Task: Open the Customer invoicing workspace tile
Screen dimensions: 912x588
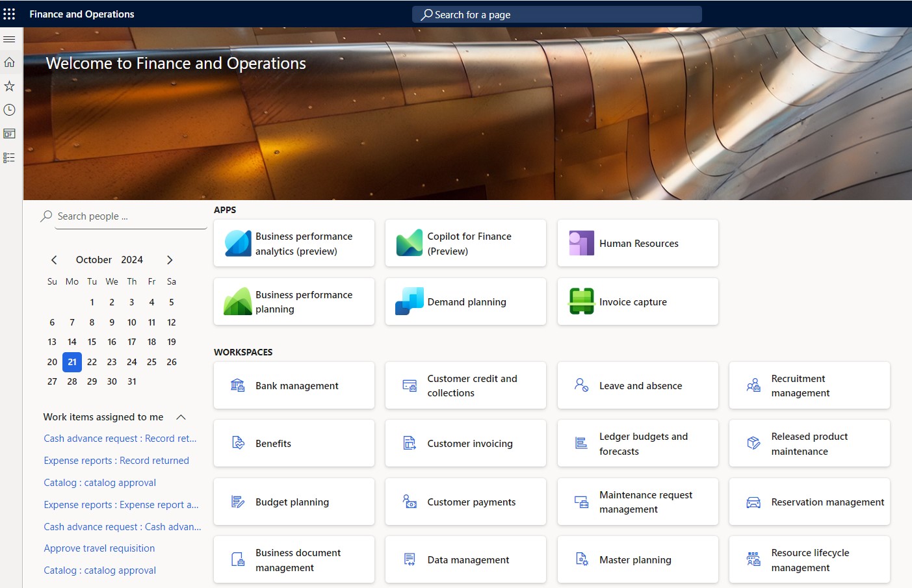Action: click(x=465, y=443)
